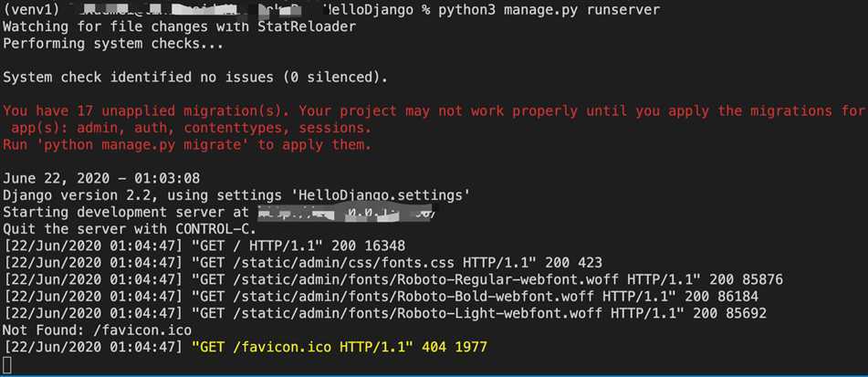Click the 'System check identified no issues' line
The height and width of the screenshot is (377, 868).
194,77
